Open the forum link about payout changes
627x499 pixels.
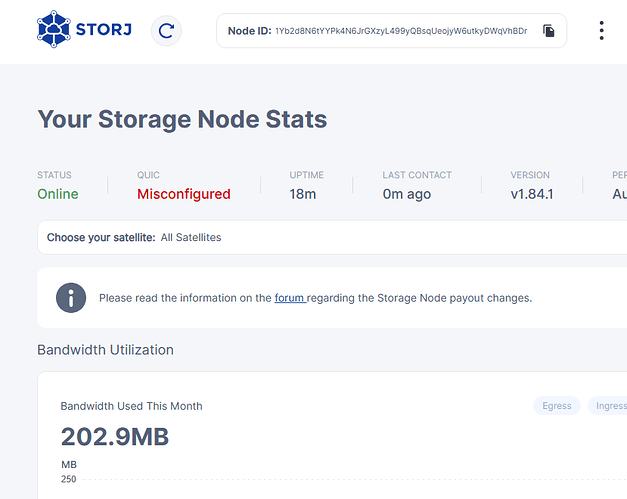pyautogui.click(x=290, y=297)
